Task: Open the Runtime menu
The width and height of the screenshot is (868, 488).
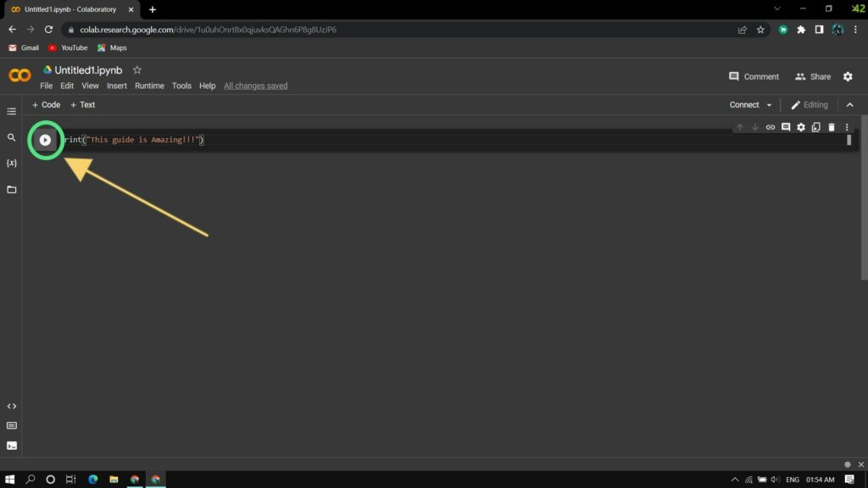Action: point(149,86)
